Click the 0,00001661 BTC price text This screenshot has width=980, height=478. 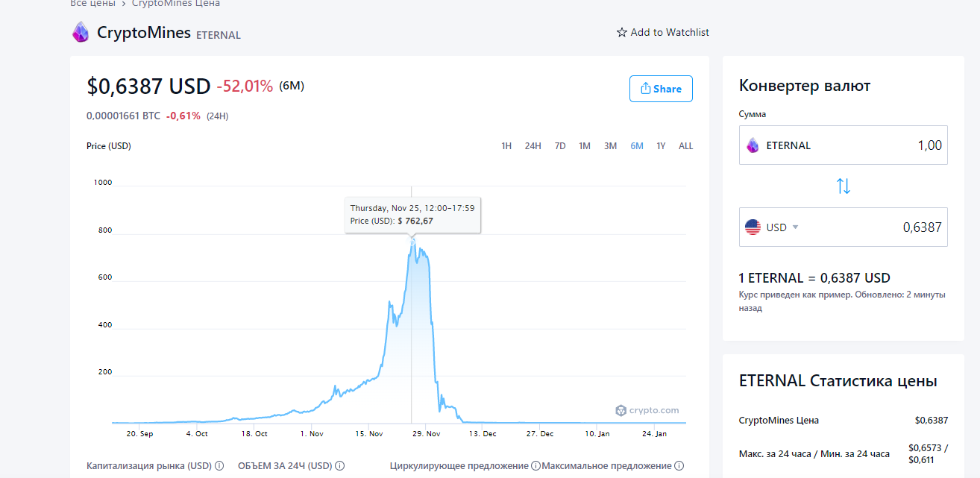pyautogui.click(x=123, y=116)
